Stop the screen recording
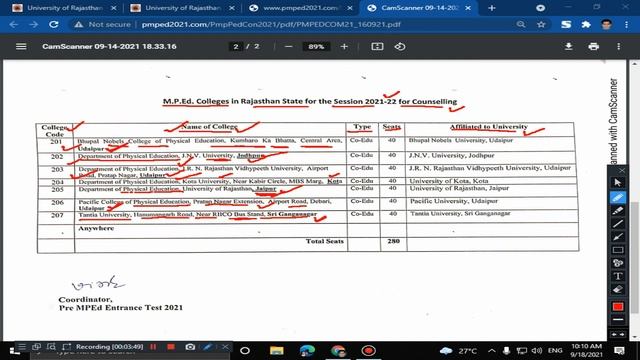This screenshot has height=360, width=640. click(171, 347)
